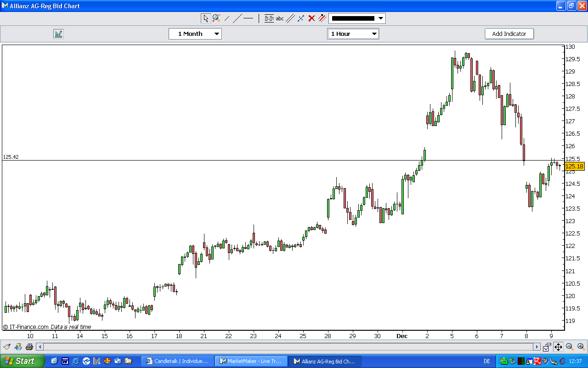Launch Microsoft Word from quick launch
Screen dimensions: 588x368
[65, 361]
